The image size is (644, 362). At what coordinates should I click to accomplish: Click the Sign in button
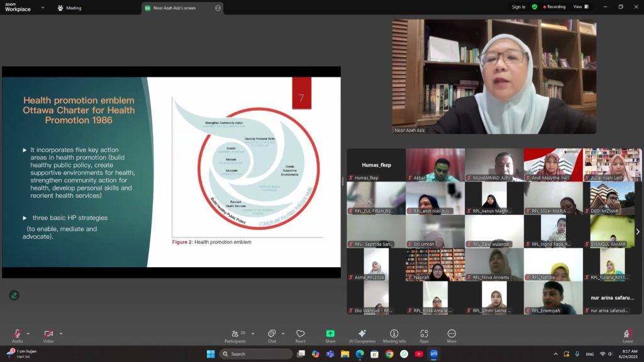(x=518, y=7)
